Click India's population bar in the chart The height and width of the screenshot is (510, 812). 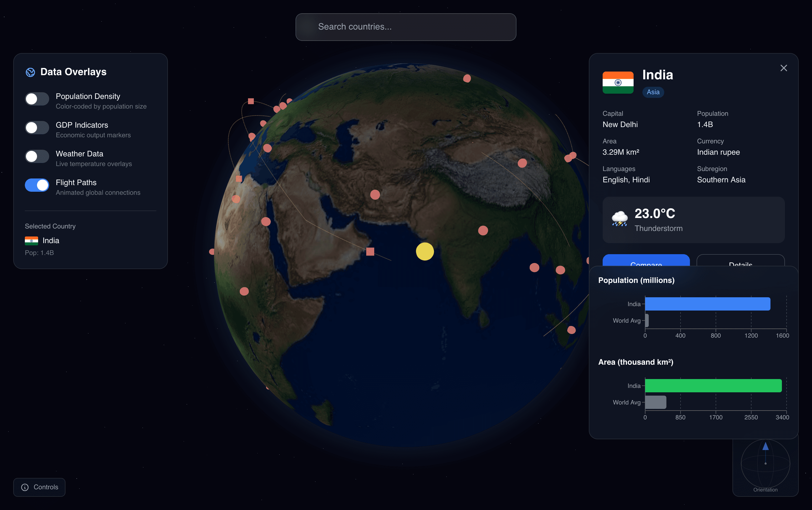707,304
